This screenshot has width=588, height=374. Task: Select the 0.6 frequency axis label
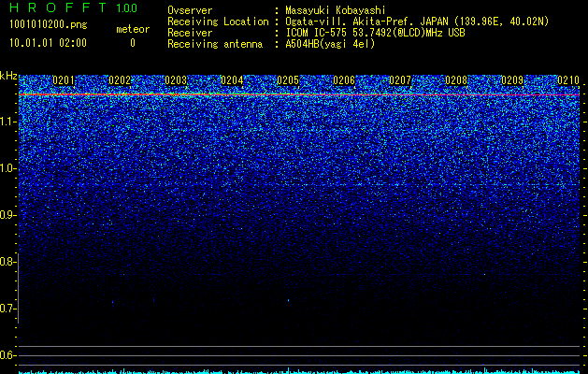point(8,355)
